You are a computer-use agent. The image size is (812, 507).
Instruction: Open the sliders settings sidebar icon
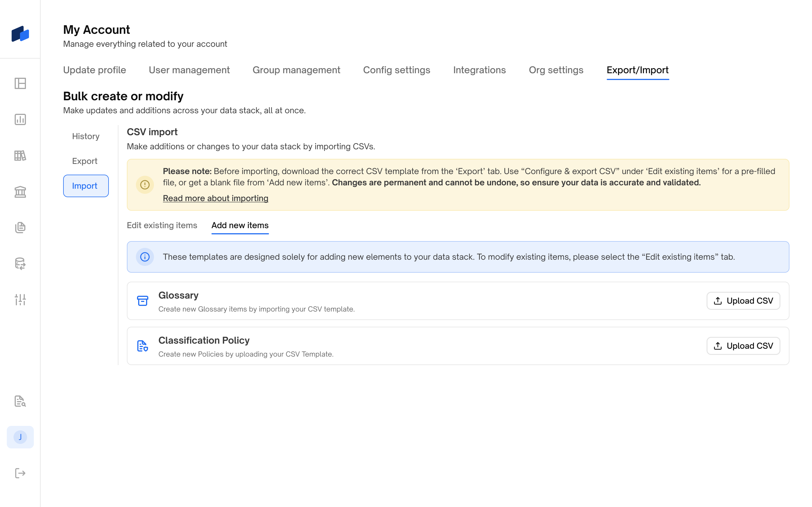(x=20, y=299)
